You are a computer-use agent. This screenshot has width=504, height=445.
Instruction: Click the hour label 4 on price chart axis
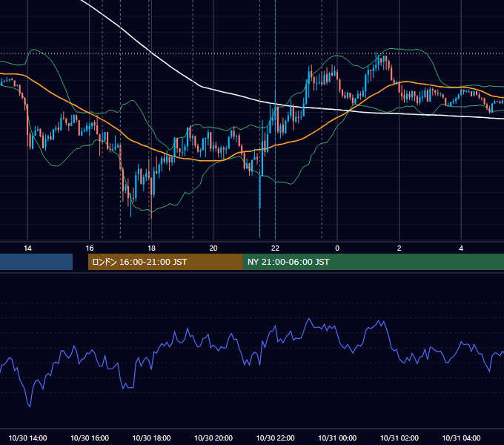pyautogui.click(x=461, y=248)
